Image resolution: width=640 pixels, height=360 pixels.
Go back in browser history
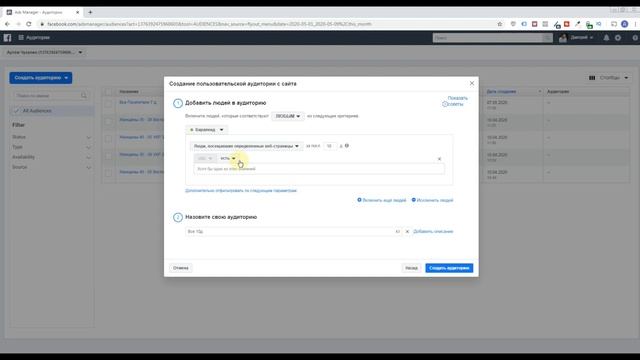7,24
